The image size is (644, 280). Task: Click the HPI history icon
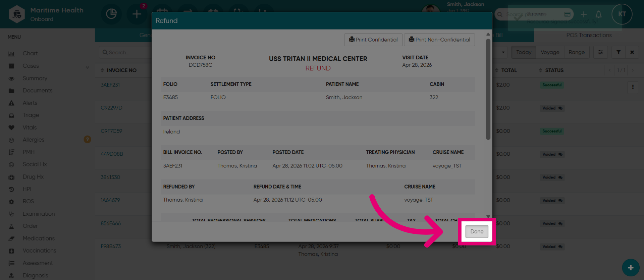tap(11, 189)
